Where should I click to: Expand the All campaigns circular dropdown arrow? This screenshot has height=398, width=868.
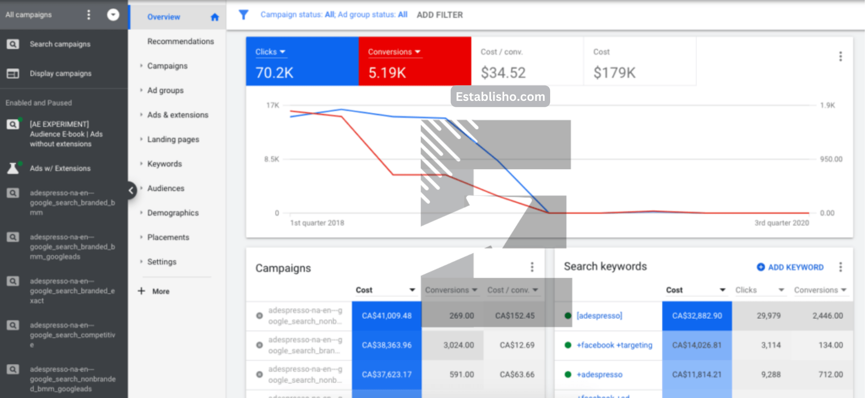tap(113, 15)
